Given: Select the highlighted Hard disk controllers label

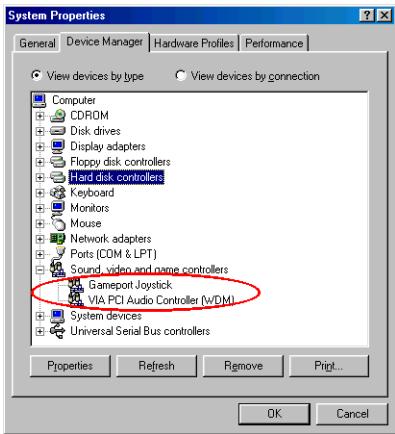Looking at the screenshot, I should coord(117,177).
